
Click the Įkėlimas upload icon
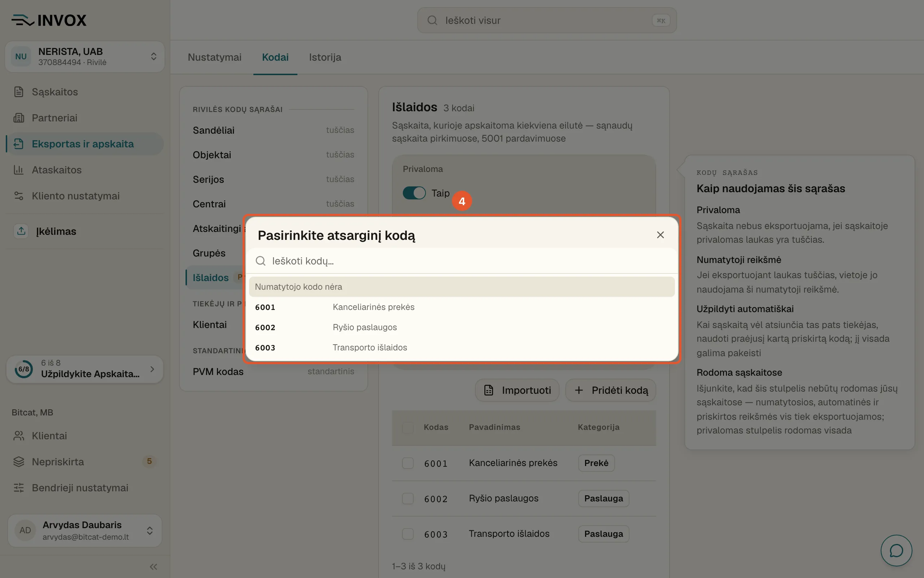(21, 231)
